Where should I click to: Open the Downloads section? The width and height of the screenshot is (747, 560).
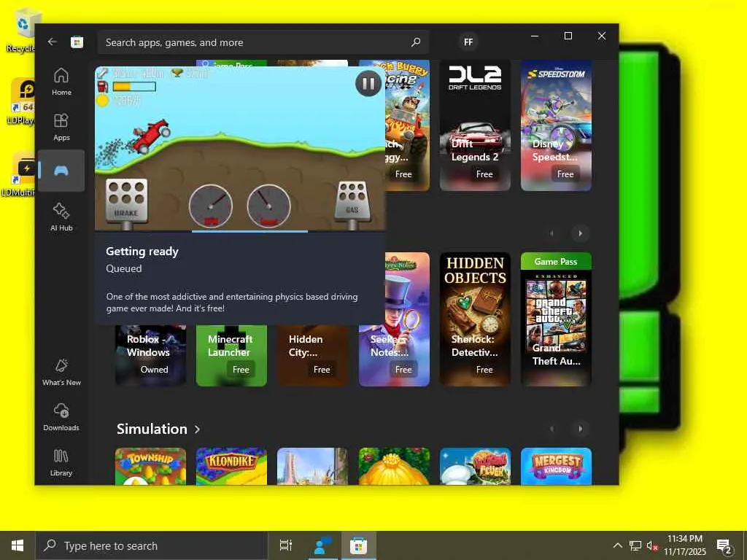point(61,416)
